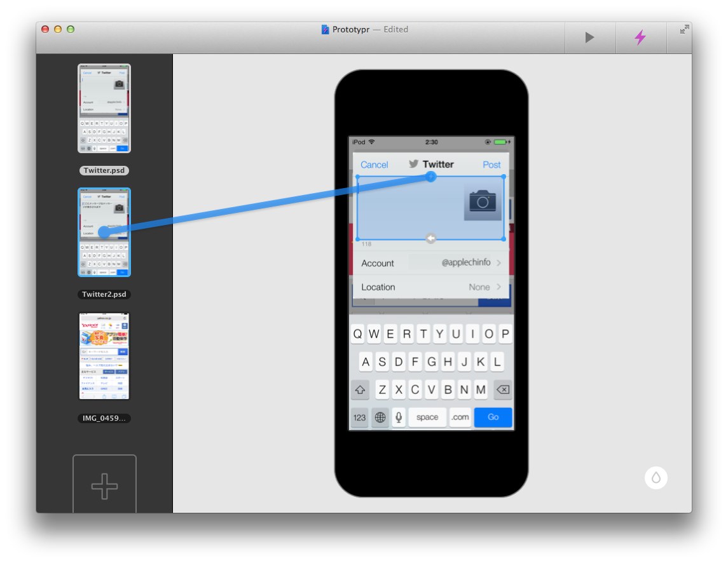Screen dimensions: 728x563
Task: Click Post in the Twitter sheet
Action: click(x=491, y=165)
